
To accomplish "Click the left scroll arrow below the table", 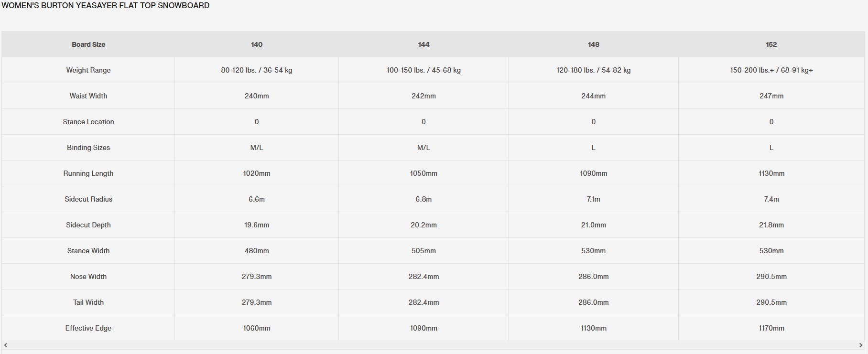I will [6, 345].
